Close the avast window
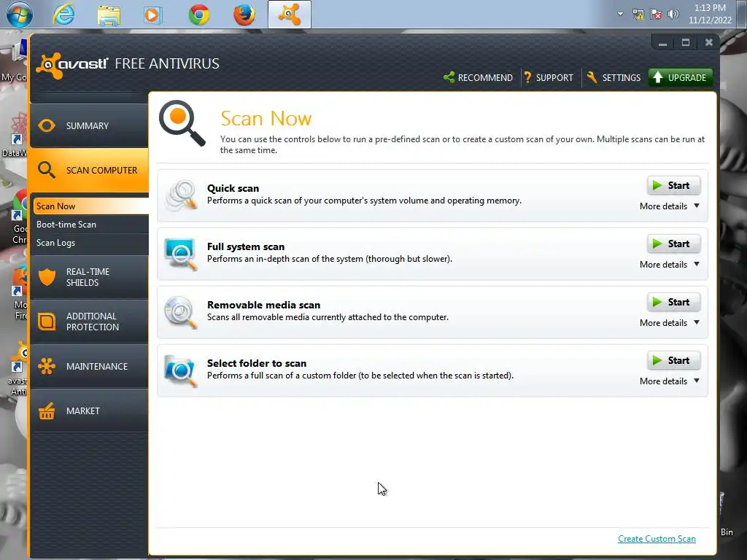747x560 pixels. click(709, 42)
